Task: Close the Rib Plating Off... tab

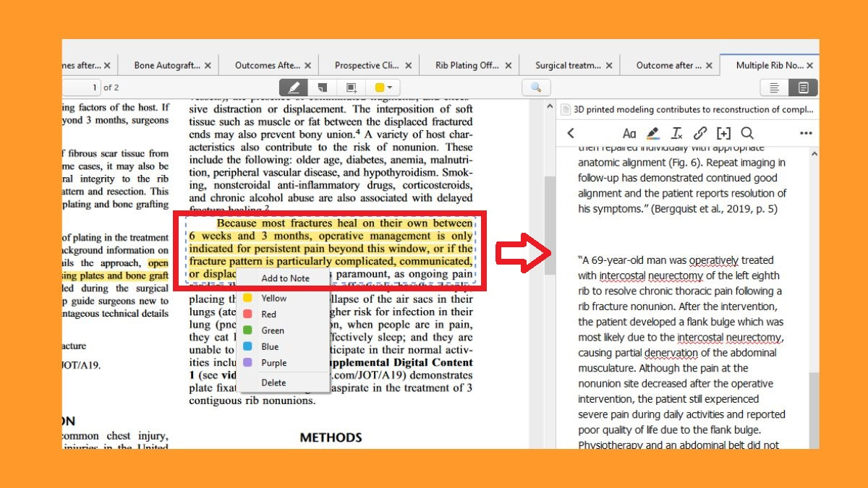Action: (508, 65)
